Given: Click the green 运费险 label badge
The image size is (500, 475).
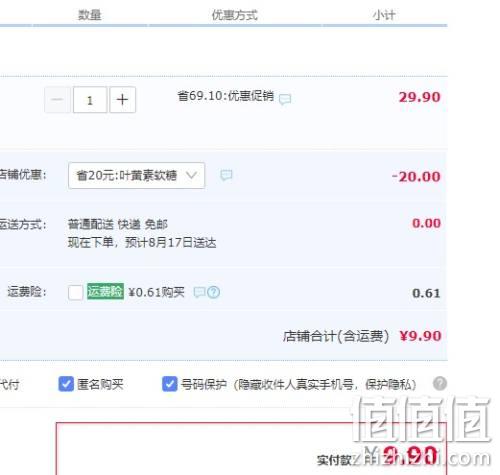Looking at the screenshot, I should [105, 291].
